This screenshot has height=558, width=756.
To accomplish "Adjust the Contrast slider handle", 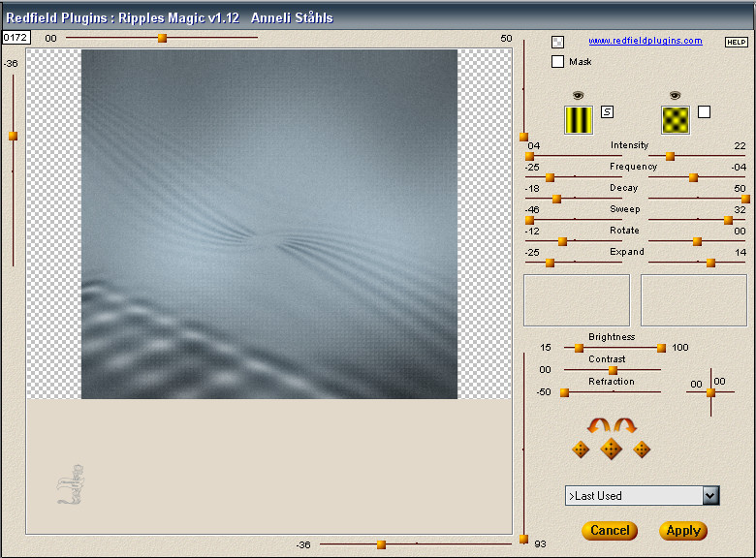I will tap(613, 370).
